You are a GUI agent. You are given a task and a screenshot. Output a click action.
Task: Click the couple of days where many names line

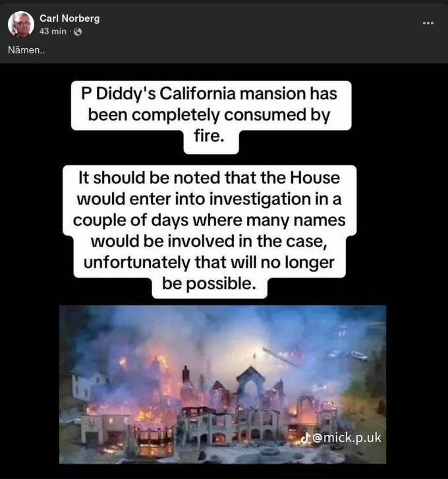pos(210,220)
